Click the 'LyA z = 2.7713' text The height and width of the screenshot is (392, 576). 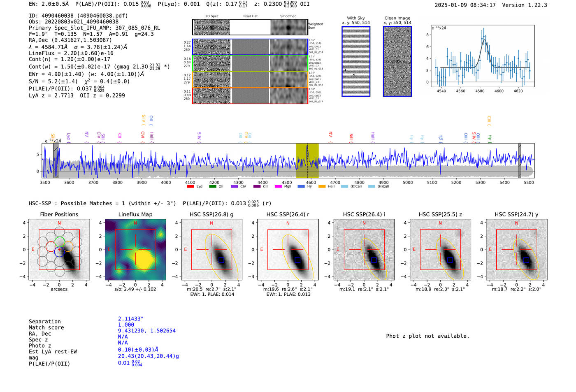pyautogui.click(x=51, y=95)
